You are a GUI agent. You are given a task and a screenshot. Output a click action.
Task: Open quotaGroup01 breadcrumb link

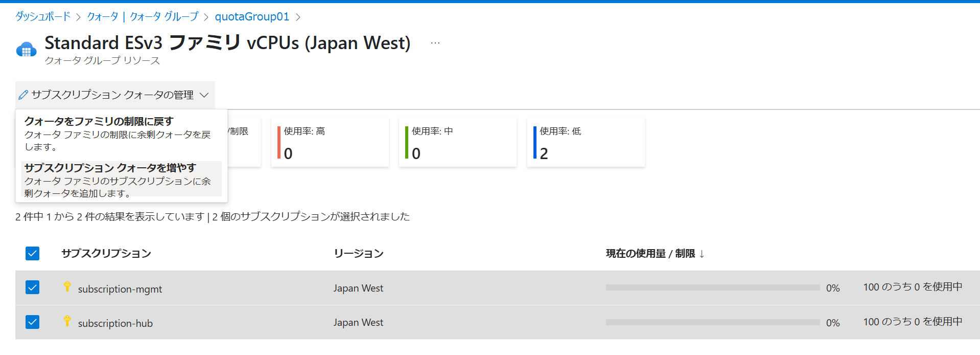click(x=252, y=17)
